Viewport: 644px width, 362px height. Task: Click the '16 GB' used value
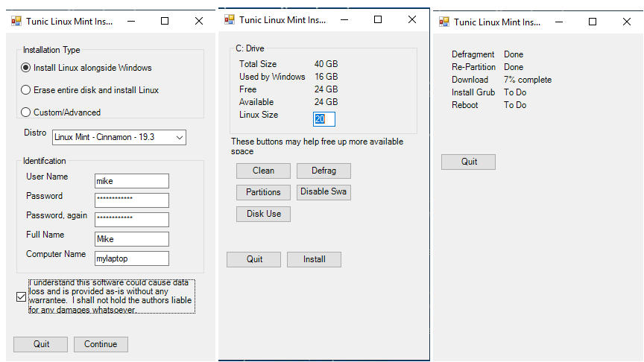pyautogui.click(x=326, y=77)
